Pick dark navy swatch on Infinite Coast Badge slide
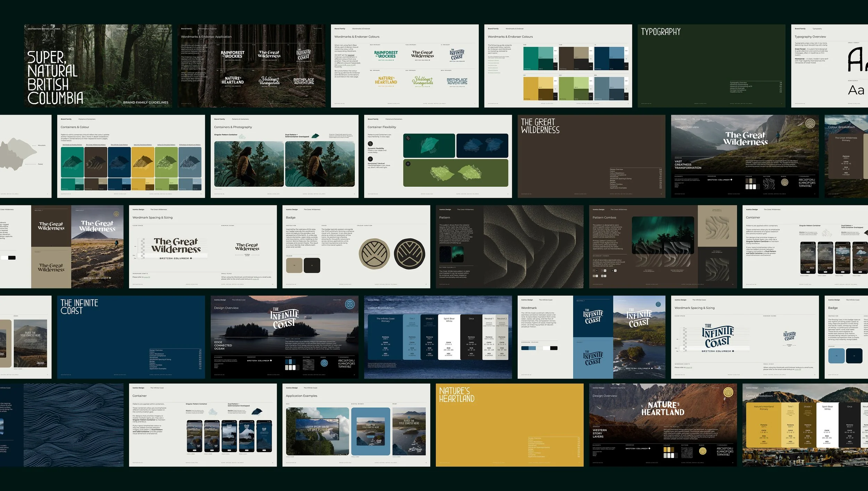 [854, 356]
